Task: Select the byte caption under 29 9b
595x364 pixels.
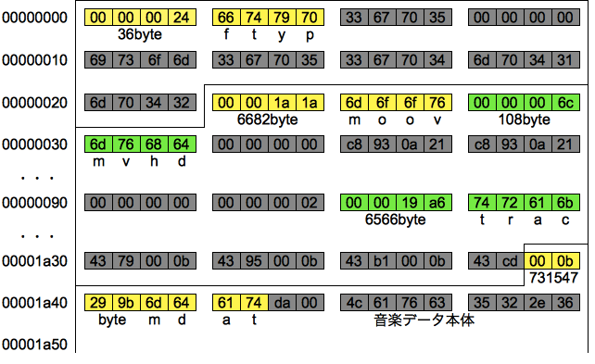Action: click(x=112, y=320)
